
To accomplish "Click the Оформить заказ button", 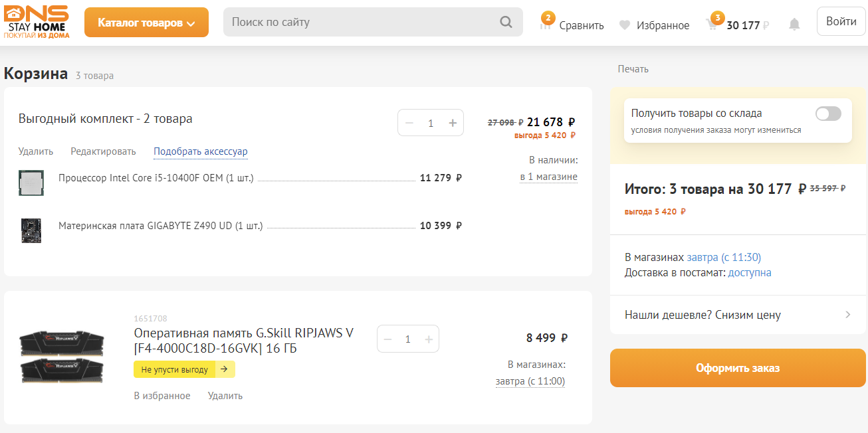I will coord(738,368).
